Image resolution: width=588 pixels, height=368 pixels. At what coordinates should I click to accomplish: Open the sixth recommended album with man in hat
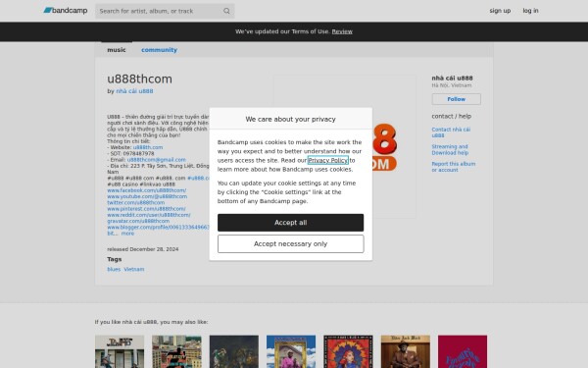[406, 351]
